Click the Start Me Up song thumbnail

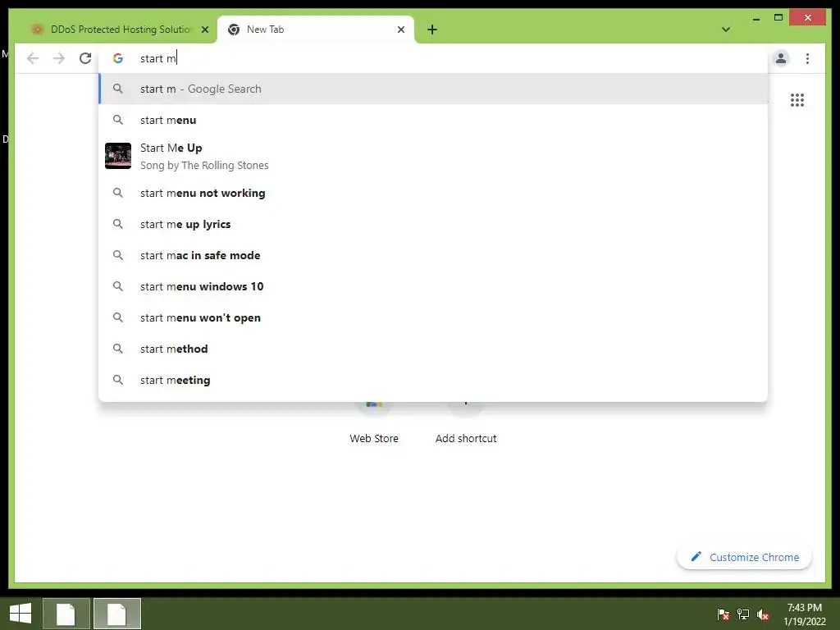(118, 156)
